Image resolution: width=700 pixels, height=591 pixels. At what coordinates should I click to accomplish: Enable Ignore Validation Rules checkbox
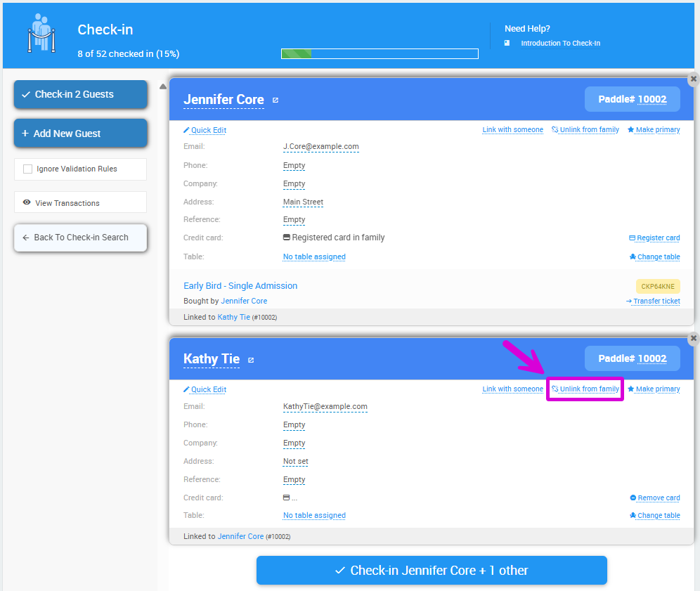(28, 169)
